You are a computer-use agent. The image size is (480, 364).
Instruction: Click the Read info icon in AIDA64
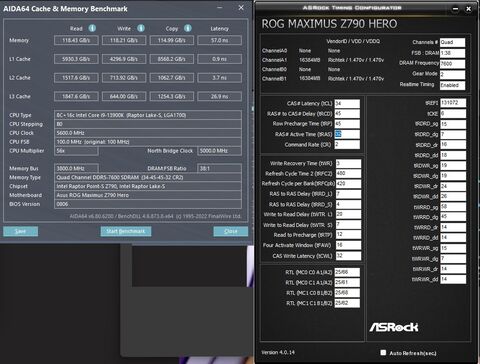92,28
